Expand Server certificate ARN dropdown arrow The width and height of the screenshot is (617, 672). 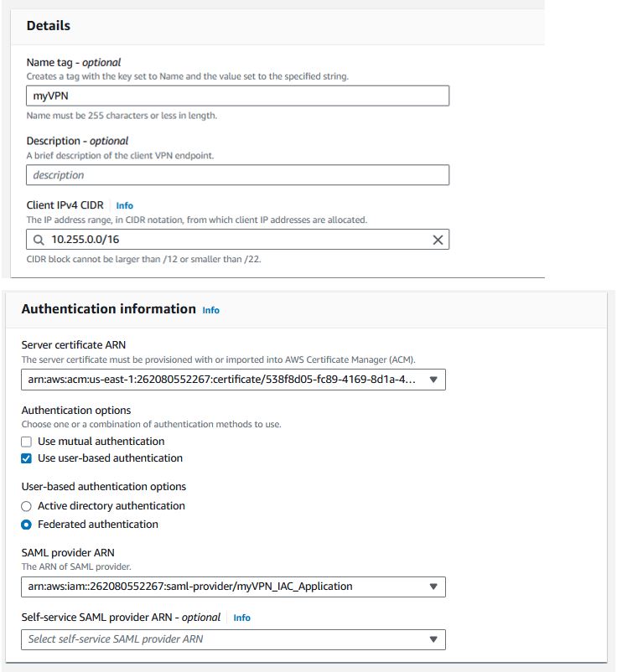point(433,380)
